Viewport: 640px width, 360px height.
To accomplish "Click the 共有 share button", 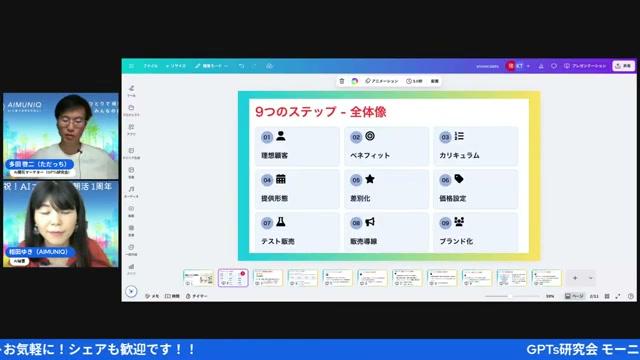I will click(x=623, y=66).
